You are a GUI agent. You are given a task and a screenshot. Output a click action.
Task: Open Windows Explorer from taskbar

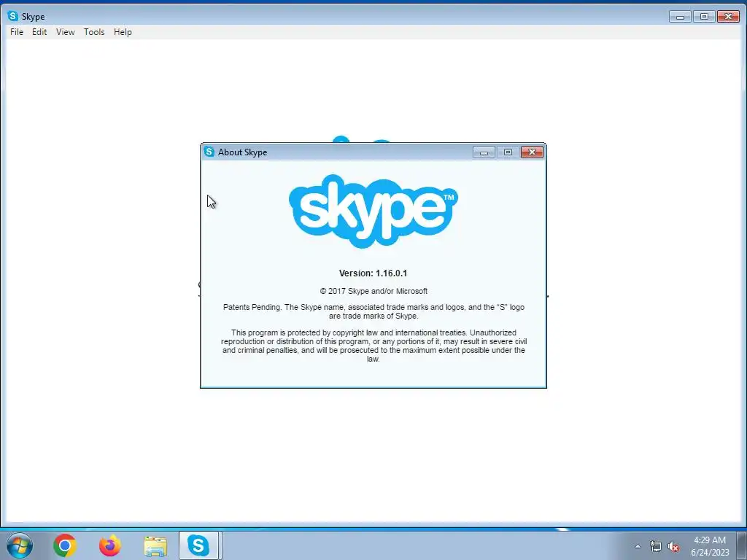(x=155, y=546)
